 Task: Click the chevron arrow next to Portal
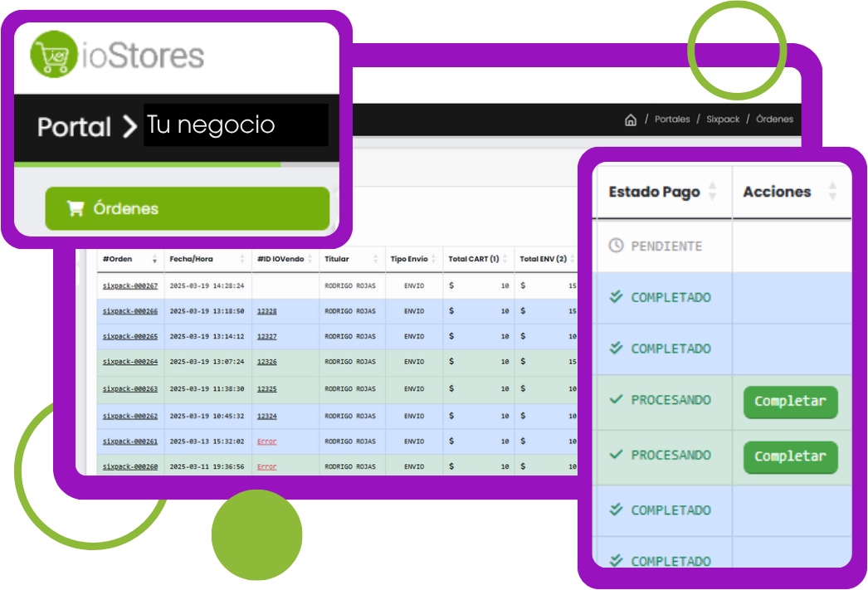coord(129,126)
